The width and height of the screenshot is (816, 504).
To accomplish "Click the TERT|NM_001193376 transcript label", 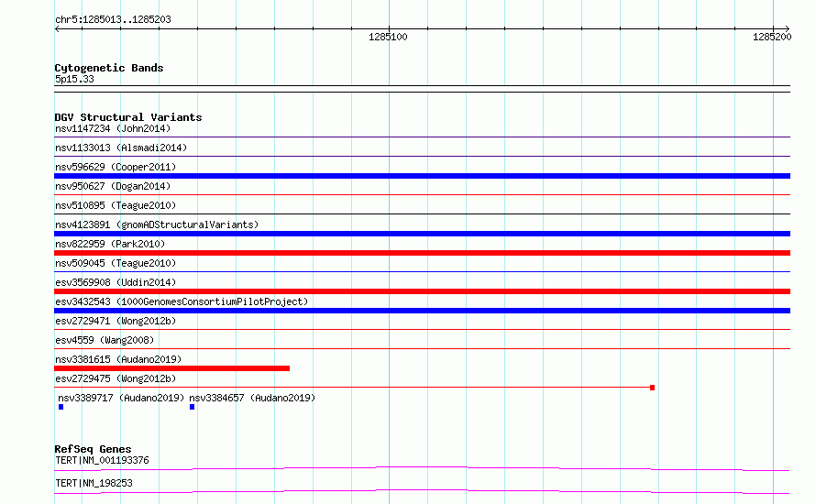I will coord(102,460).
